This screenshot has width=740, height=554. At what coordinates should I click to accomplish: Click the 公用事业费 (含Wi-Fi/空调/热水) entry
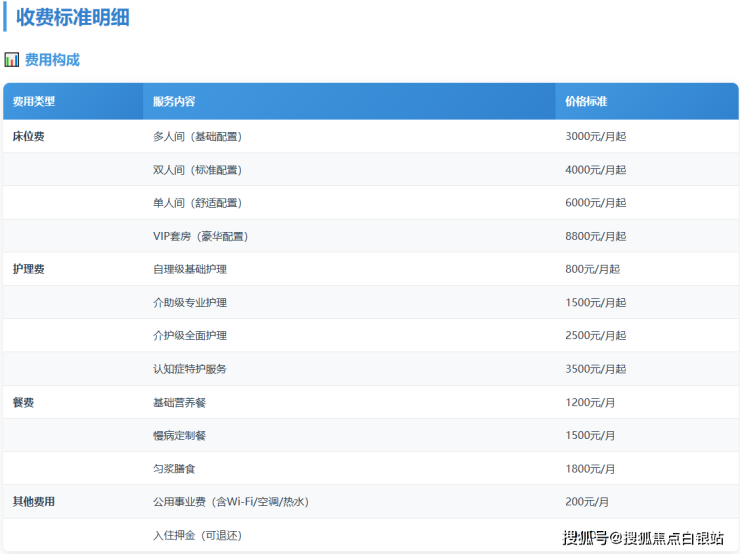[230, 501]
